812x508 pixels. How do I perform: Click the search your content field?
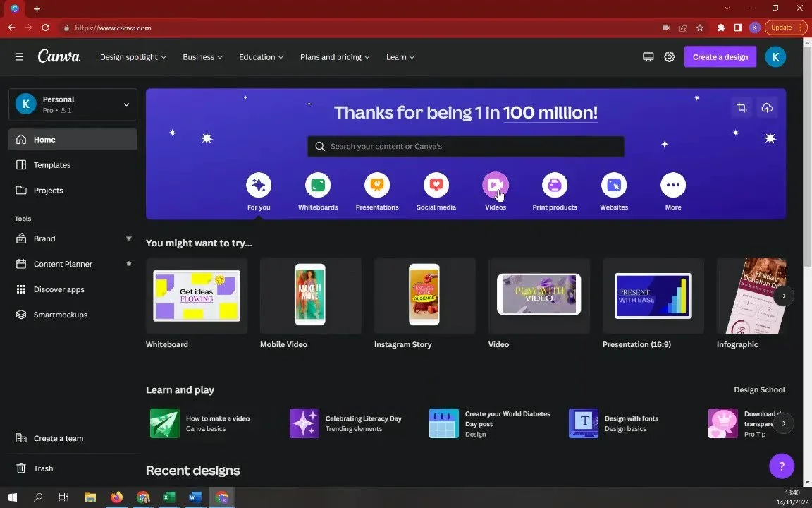(465, 146)
